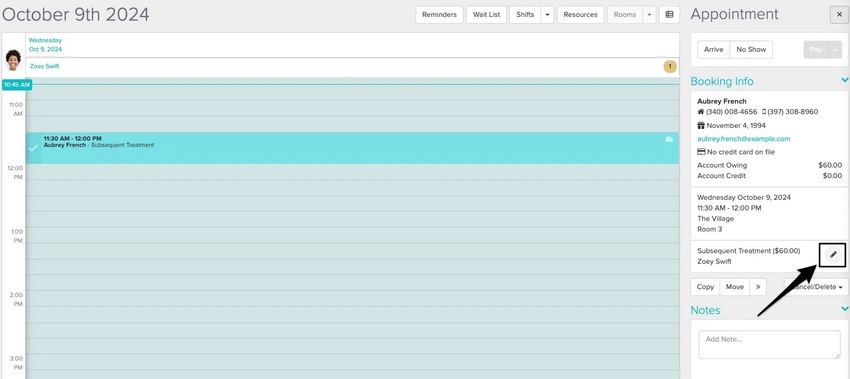Close the Appointment panel
This screenshot has width=850, height=379.
click(x=839, y=15)
